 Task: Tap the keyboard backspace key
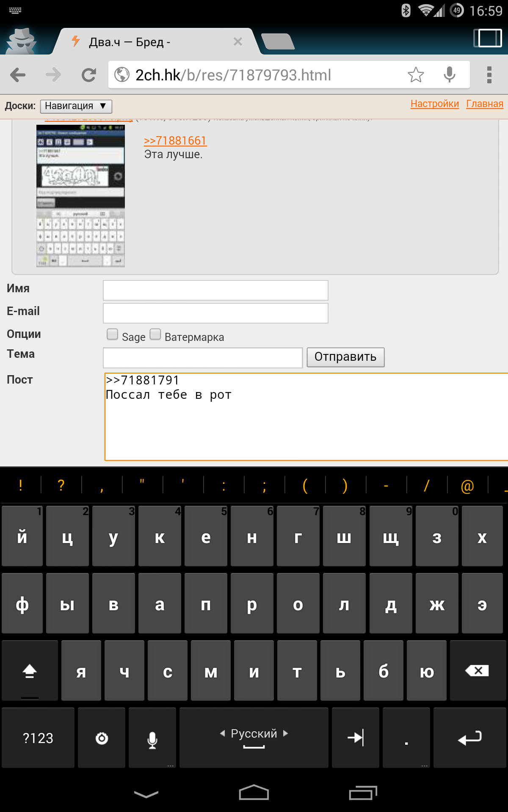[478, 671]
